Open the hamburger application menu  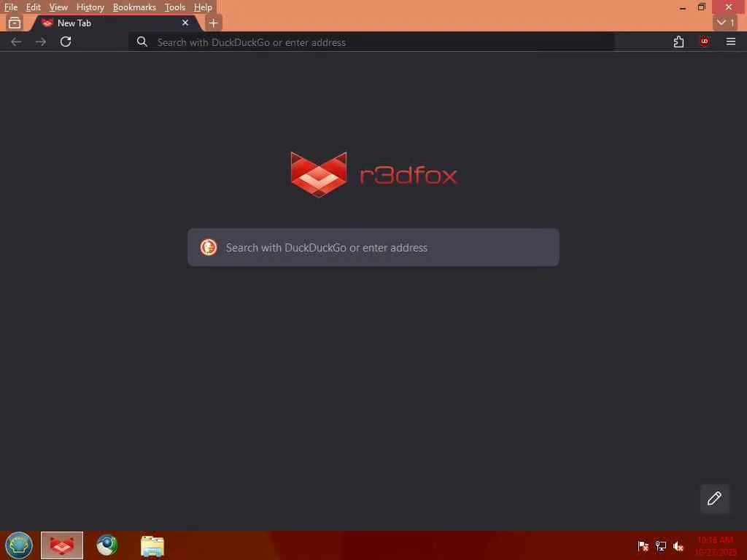tap(730, 42)
